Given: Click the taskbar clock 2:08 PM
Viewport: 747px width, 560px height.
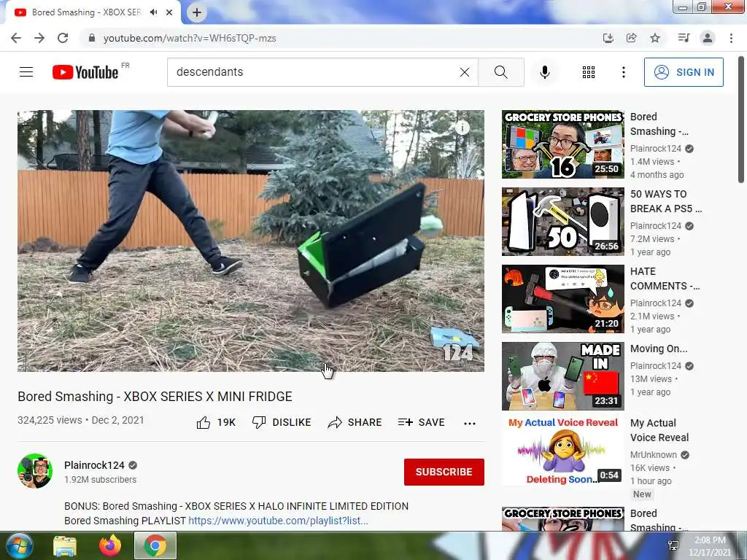Looking at the screenshot, I should point(709,545).
